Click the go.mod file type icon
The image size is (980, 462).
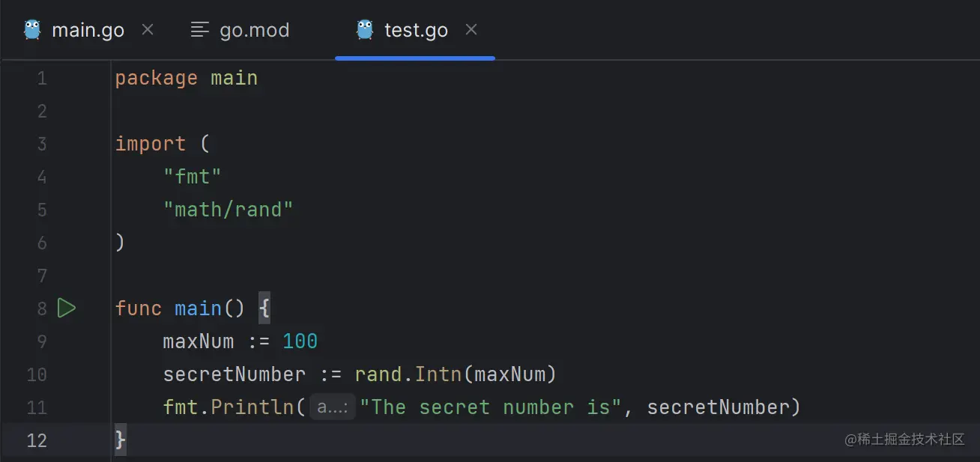199,30
